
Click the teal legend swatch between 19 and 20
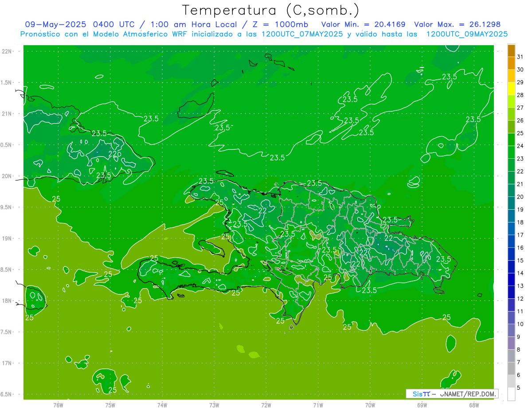point(511,203)
